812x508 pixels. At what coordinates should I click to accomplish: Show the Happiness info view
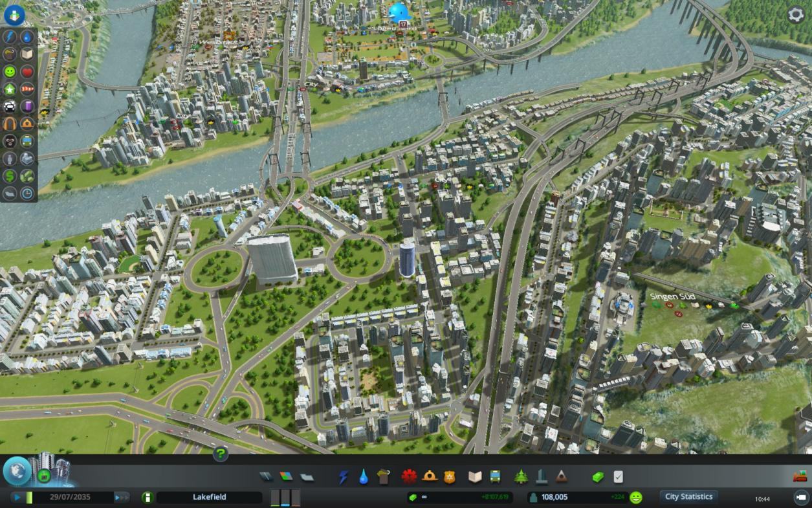[10, 71]
